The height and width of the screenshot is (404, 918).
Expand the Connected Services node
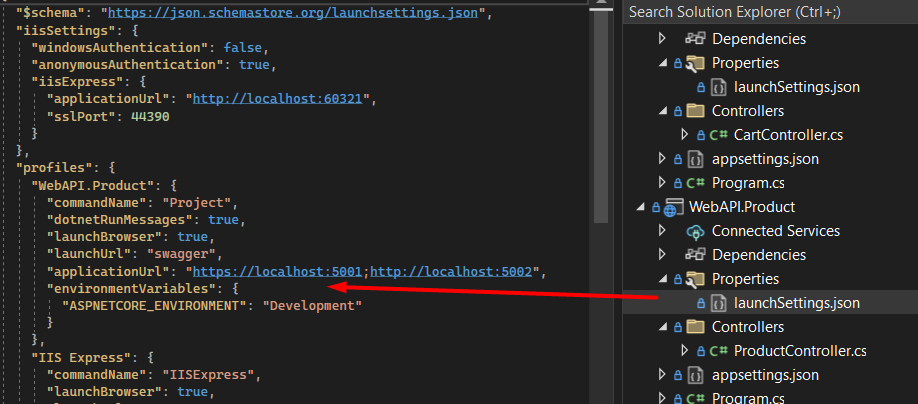click(x=662, y=231)
